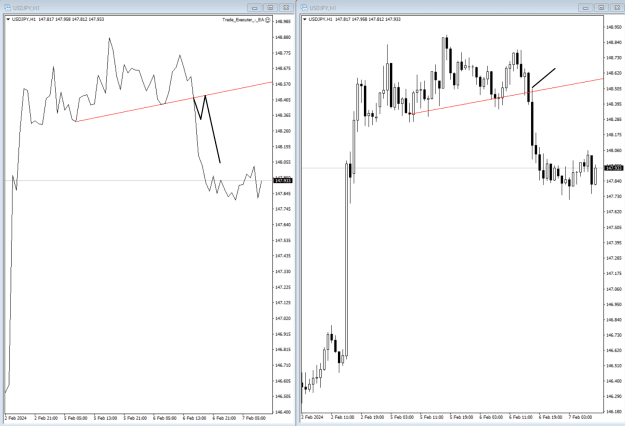Image resolution: width=625 pixels, height=426 pixels.
Task: Open the dropdown triangle beside USDJPY,H1 in the line chart
Action: pos(8,19)
